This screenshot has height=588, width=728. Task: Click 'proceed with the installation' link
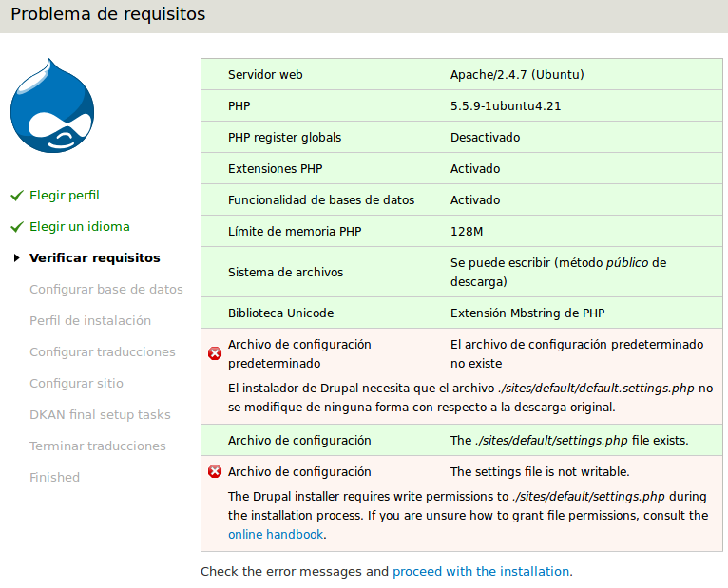tap(481, 572)
